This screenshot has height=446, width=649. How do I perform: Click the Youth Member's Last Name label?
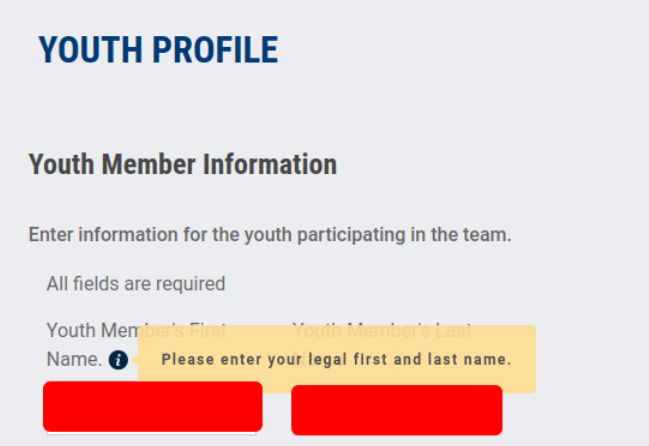(382, 331)
